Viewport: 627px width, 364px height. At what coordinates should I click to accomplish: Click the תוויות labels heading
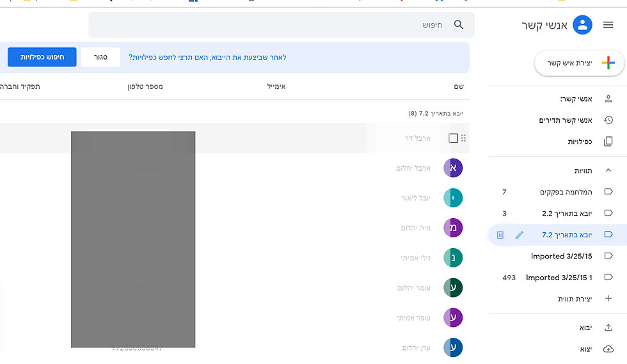[x=583, y=171]
